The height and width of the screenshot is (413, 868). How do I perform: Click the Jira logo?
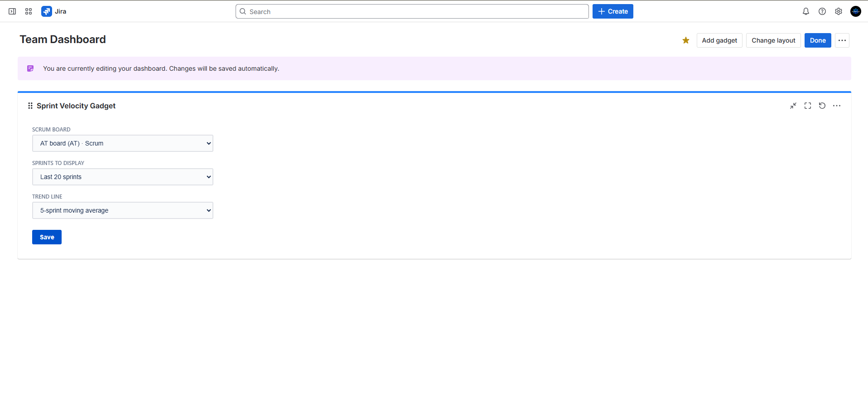click(54, 11)
